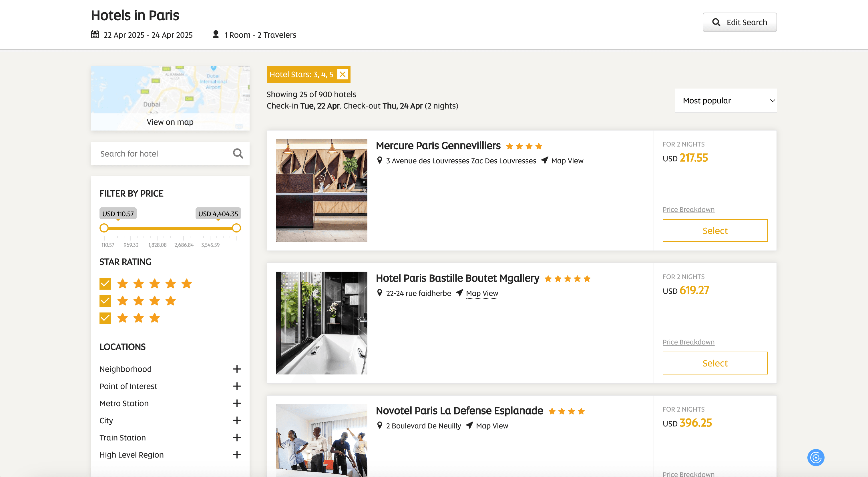Viewport: 868px width, 477px height.
Task: Click the Edit Search button
Action: 739,22
